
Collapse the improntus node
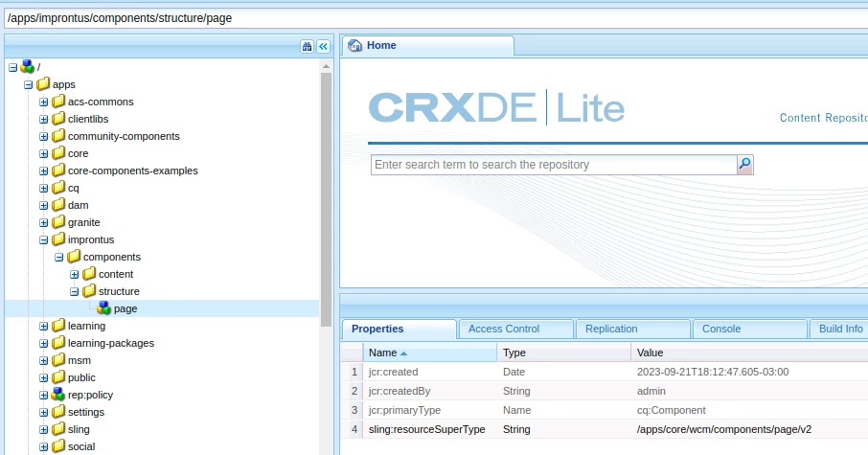(44, 240)
